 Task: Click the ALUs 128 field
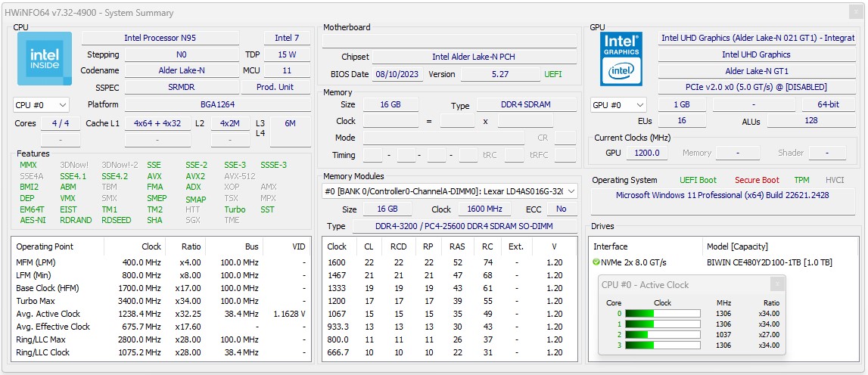pyautogui.click(x=811, y=121)
